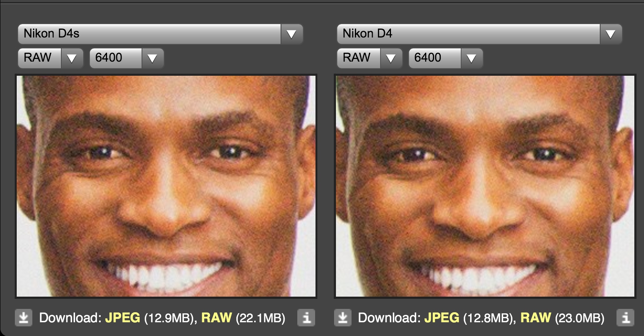The width and height of the screenshot is (644, 336).
Task: Open the info icon for Nikon D4 sample
Action: tap(625, 318)
